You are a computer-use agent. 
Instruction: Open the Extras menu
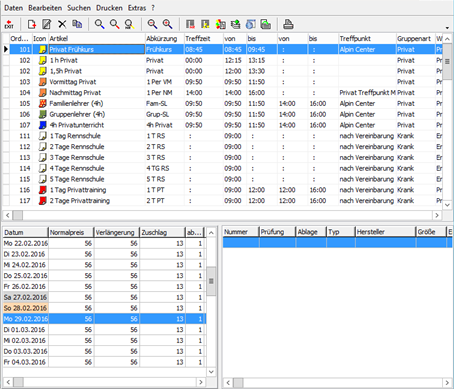[137, 8]
